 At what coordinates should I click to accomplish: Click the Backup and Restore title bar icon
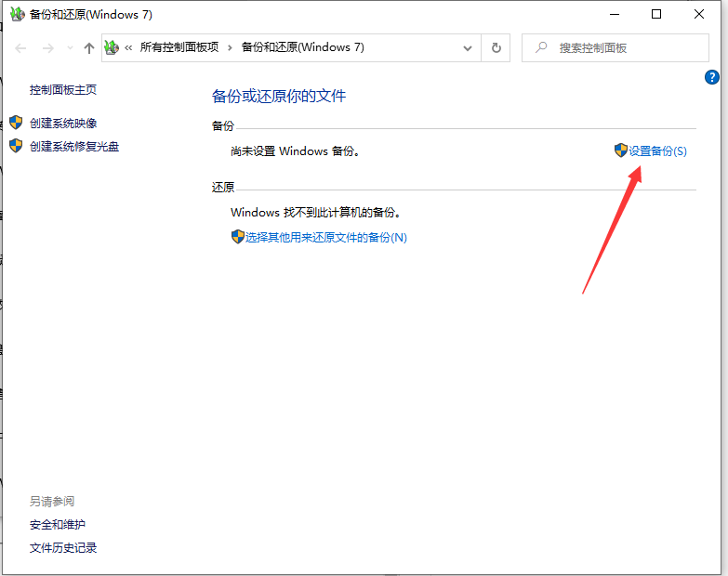[16, 15]
